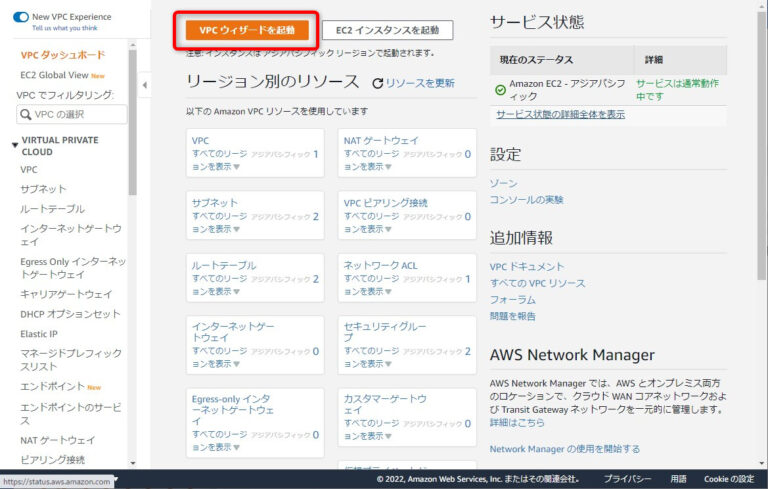This screenshot has width=768, height=489.
Task: Open the フォーラム link
Action: pos(512,300)
